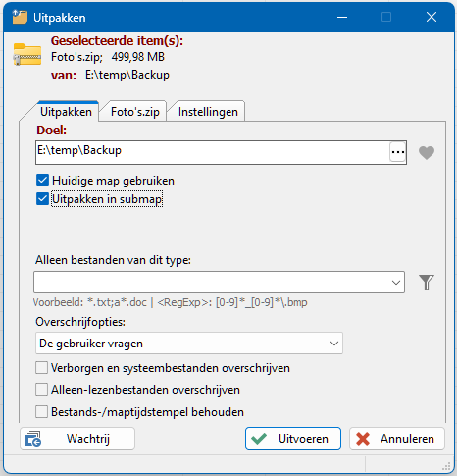Click the zipped folder icon for Foto's.zip
Viewport: 457px width, 476px height.
pyautogui.click(x=27, y=54)
